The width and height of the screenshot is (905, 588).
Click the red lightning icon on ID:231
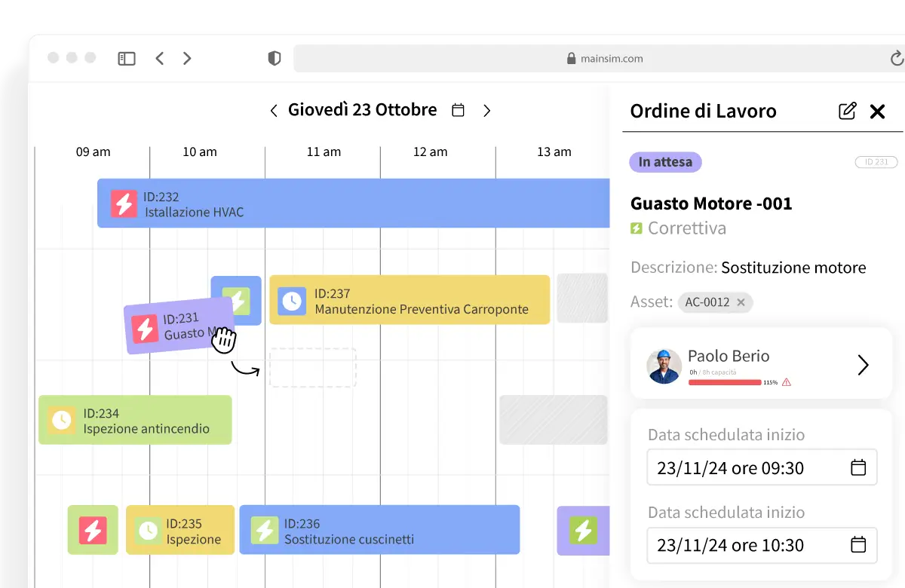pyautogui.click(x=145, y=329)
